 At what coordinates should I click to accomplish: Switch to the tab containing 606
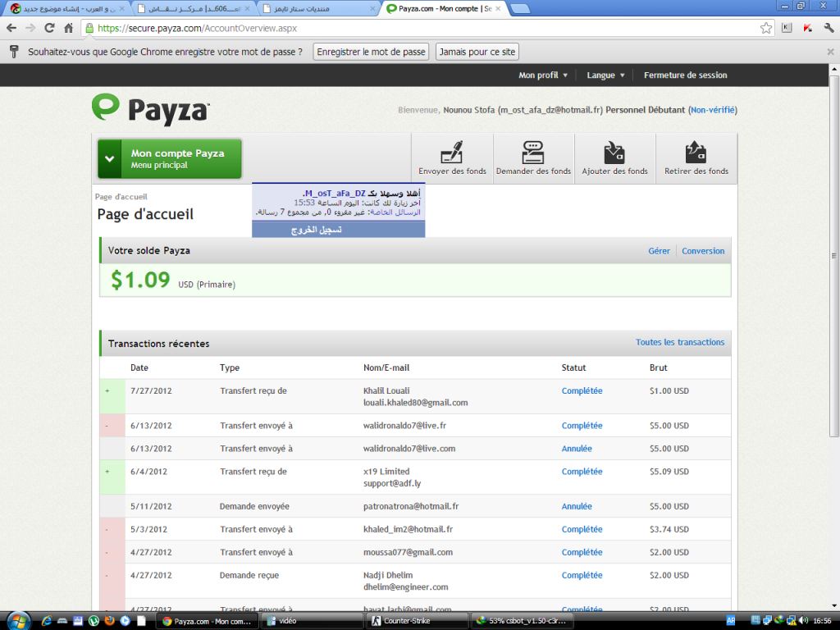click(193, 8)
